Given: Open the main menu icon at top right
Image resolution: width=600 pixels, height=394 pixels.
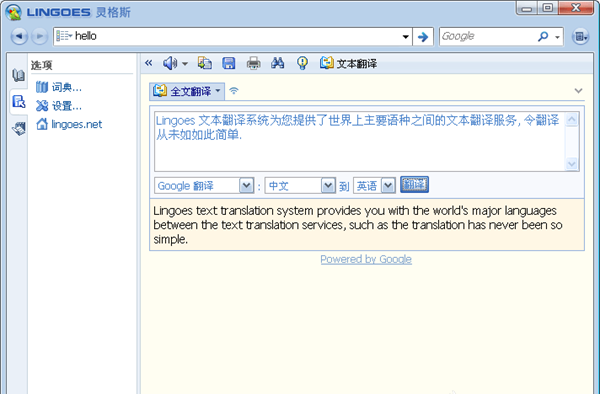Looking at the screenshot, I should click(x=580, y=37).
